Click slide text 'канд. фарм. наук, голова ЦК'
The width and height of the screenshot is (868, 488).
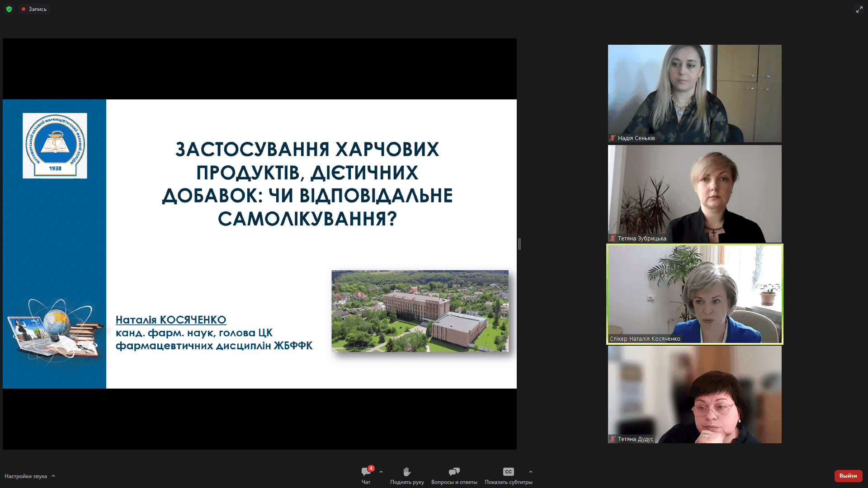[194, 333]
